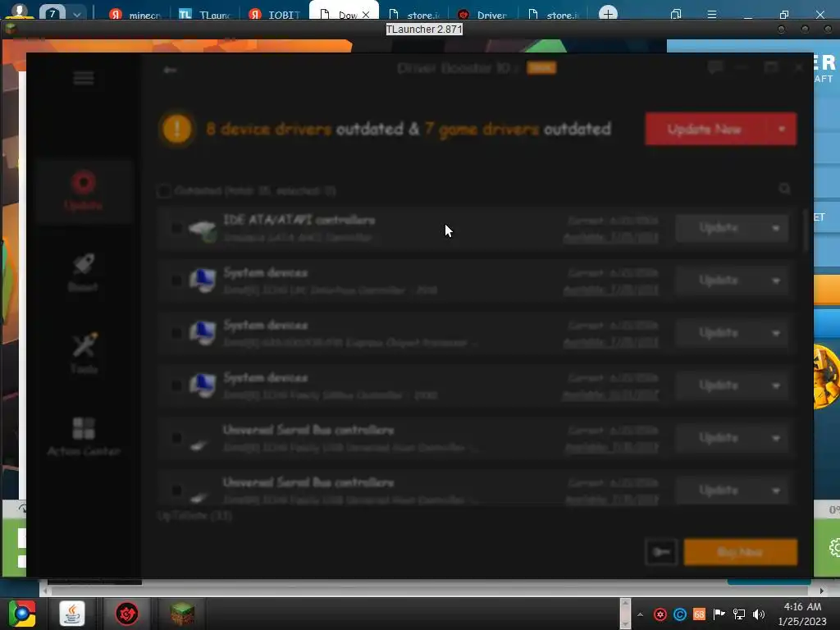The image size is (840, 630).
Task: Open the Driver Booster hamburger menu
Action: click(84, 78)
